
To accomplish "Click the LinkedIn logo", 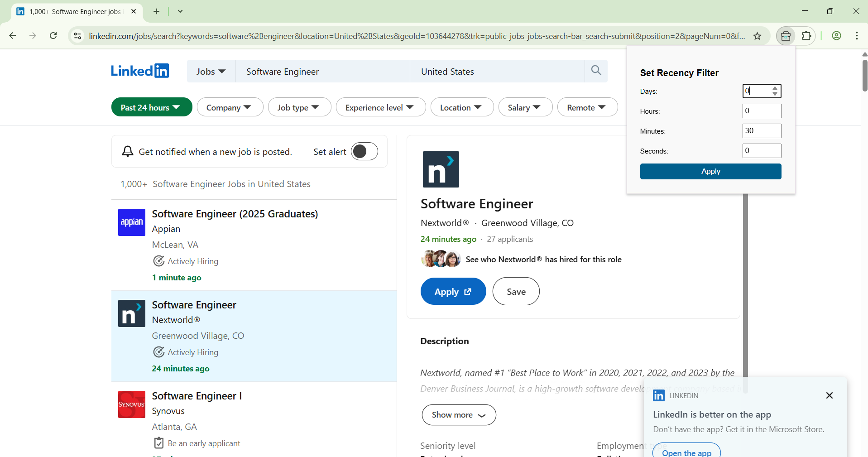I will (140, 71).
